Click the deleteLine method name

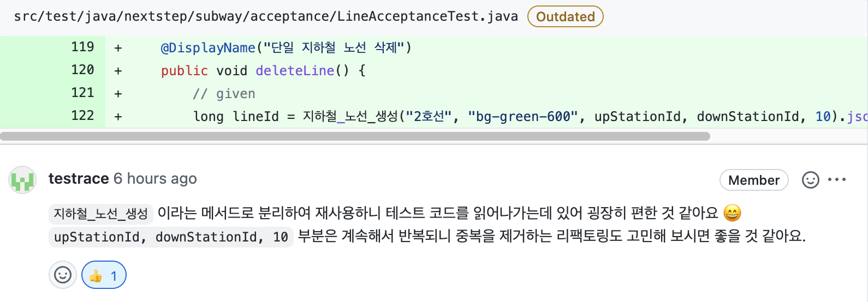click(295, 71)
